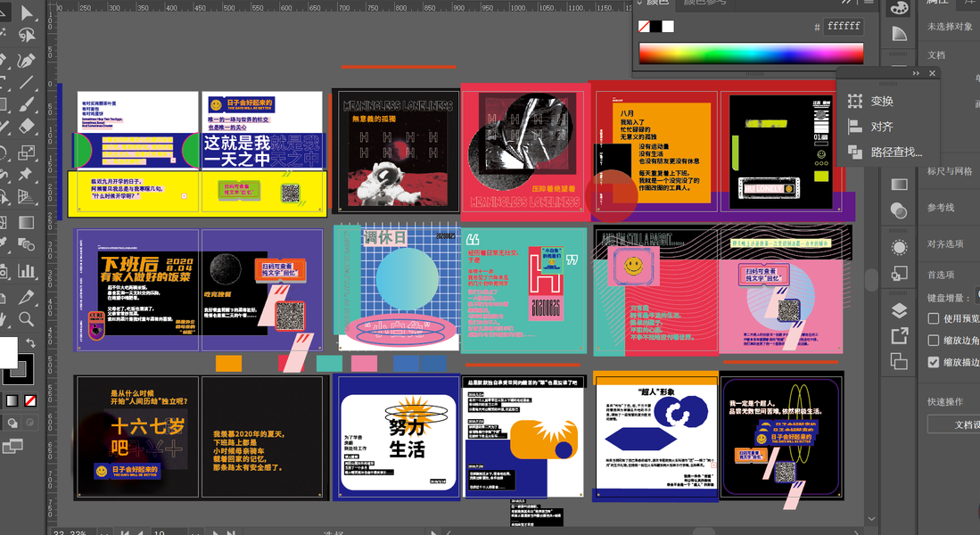Collapse the floating panel with double arrows

click(x=916, y=73)
